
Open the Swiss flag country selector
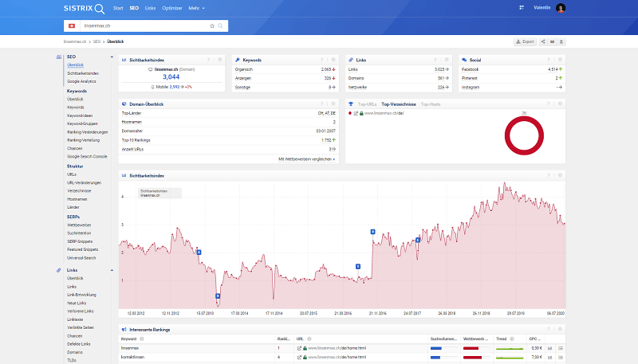tap(70, 25)
